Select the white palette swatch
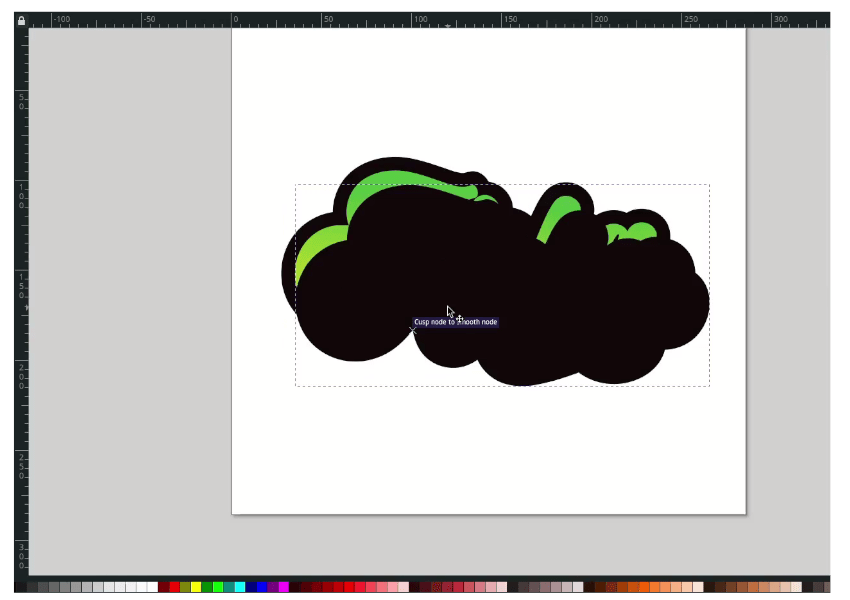 (152, 587)
